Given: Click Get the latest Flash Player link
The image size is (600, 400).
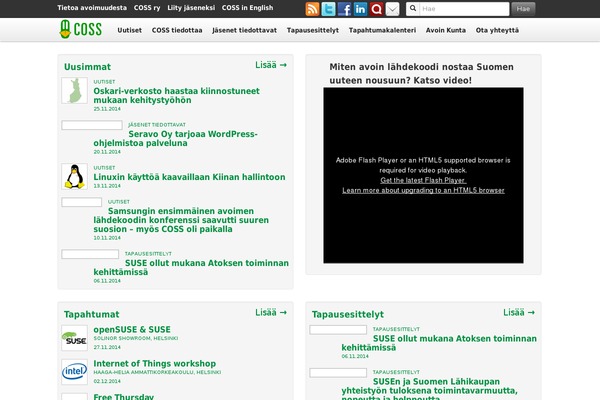Looking at the screenshot, I should click(423, 180).
